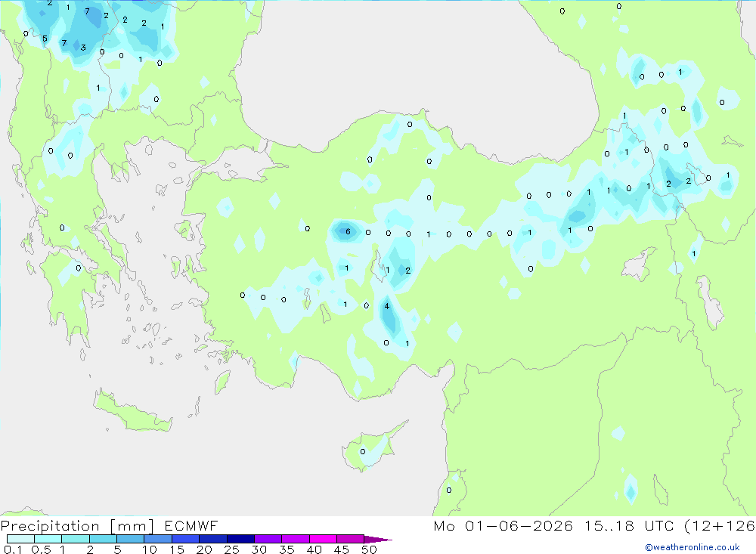Click the 40–45 mm magenta swatch
756x554 pixels.
pyautogui.click(x=323, y=539)
